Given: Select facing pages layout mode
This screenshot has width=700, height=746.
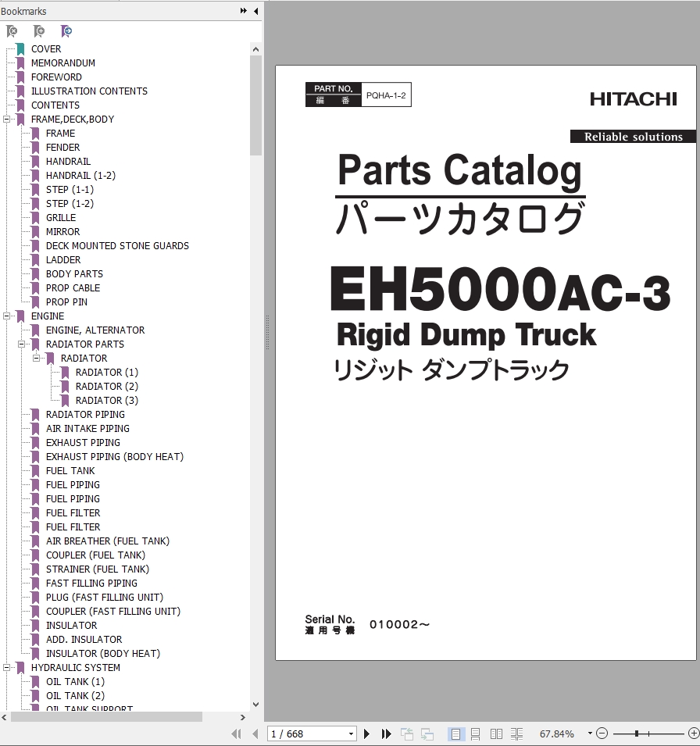Looking at the screenshot, I should click(496, 734).
